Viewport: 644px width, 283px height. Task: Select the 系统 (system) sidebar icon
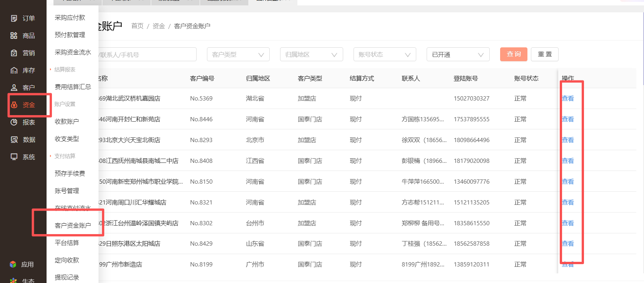point(14,157)
